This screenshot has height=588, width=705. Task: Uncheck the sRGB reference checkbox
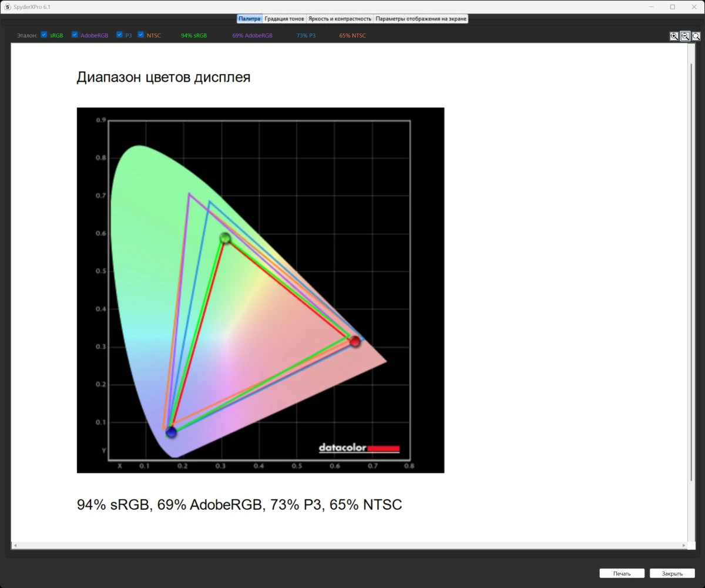pyautogui.click(x=44, y=35)
